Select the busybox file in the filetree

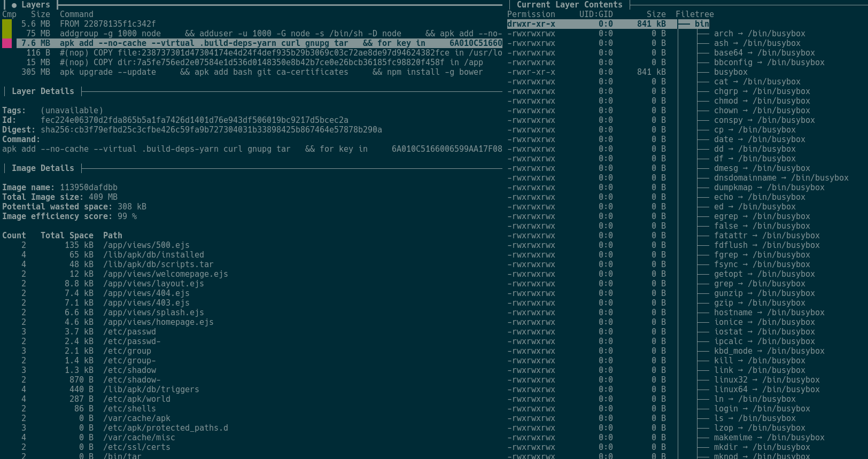pyautogui.click(x=730, y=72)
